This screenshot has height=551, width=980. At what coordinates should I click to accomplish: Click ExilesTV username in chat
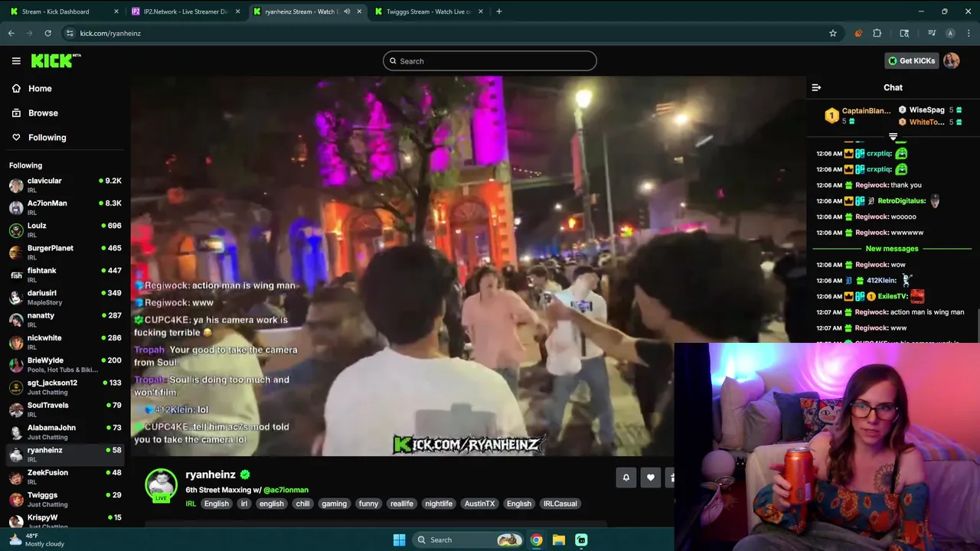(x=893, y=296)
